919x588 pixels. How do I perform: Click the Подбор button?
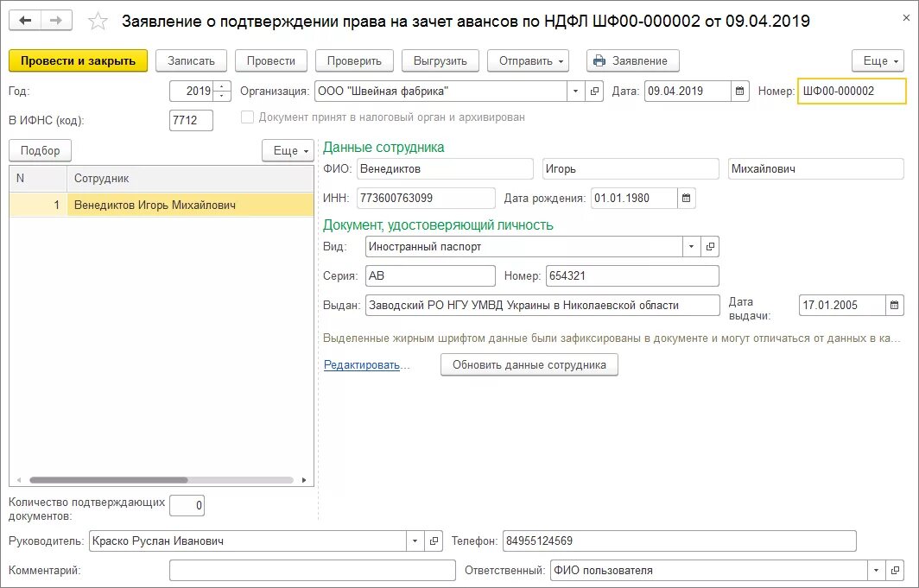[40, 150]
